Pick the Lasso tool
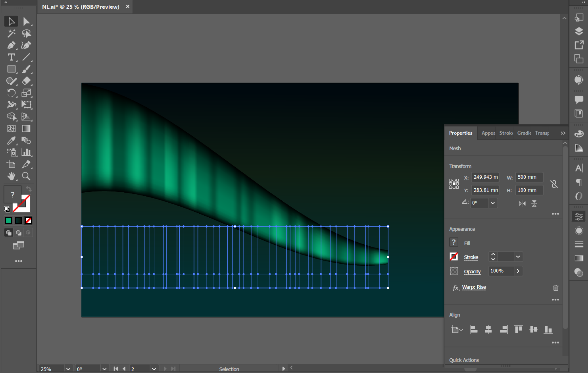Screen dimensions: 588x373 [x=26, y=33]
